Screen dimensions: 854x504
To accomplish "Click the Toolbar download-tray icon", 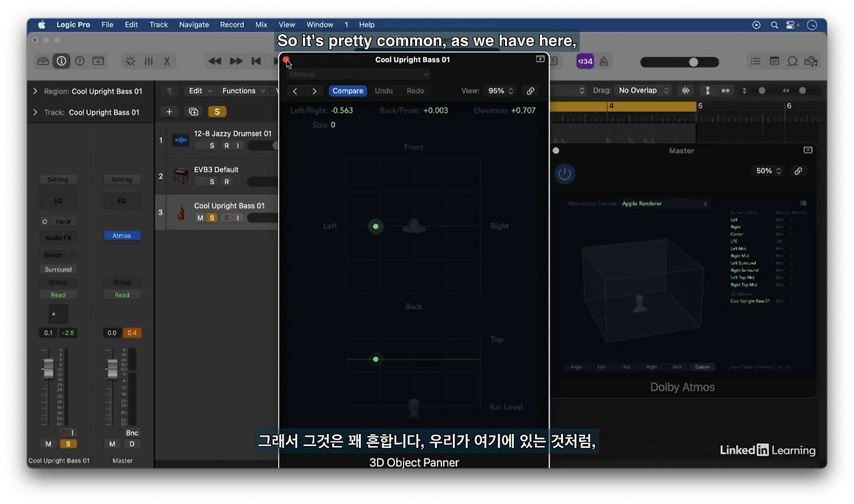I will point(98,61).
